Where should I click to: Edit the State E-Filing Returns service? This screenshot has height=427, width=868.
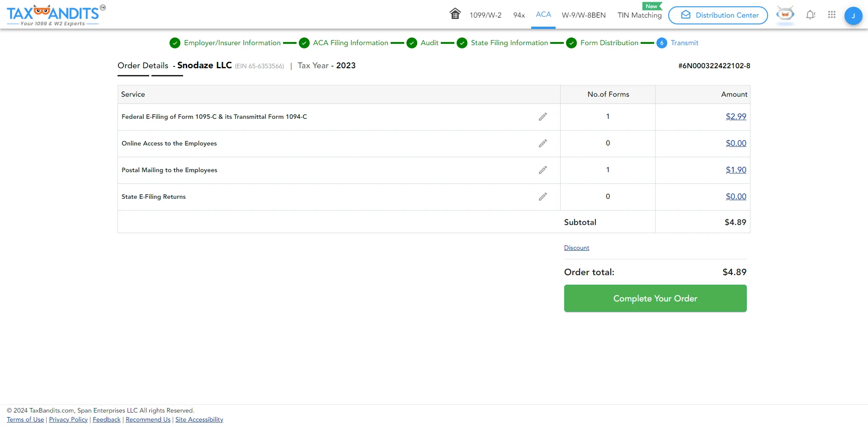click(542, 197)
